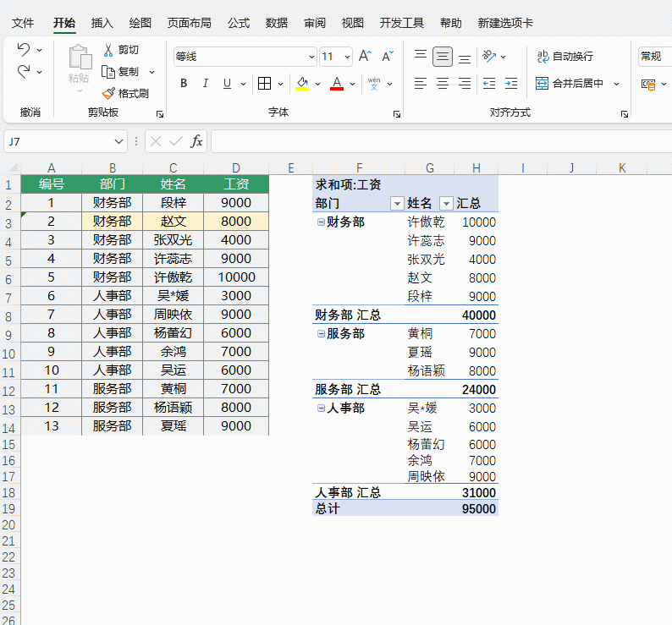Toggle Bold formatting
Screen dimensions: 672x625
click(x=184, y=84)
